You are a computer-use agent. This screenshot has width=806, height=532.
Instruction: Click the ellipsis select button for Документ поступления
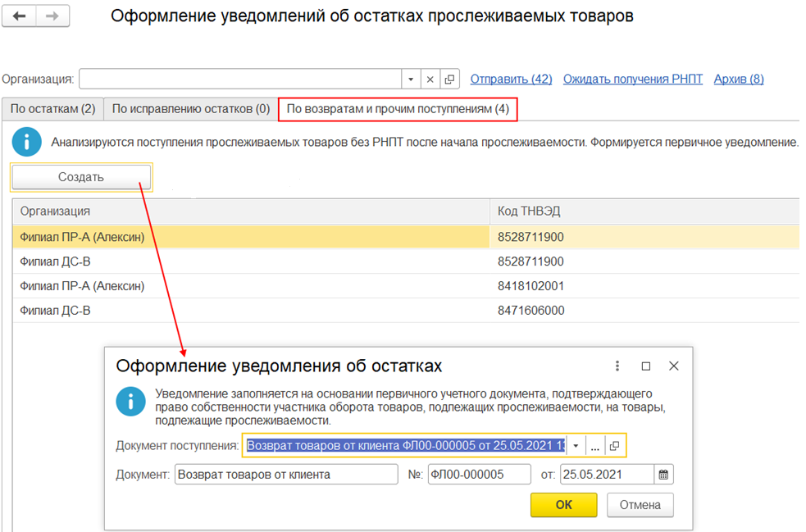594,446
